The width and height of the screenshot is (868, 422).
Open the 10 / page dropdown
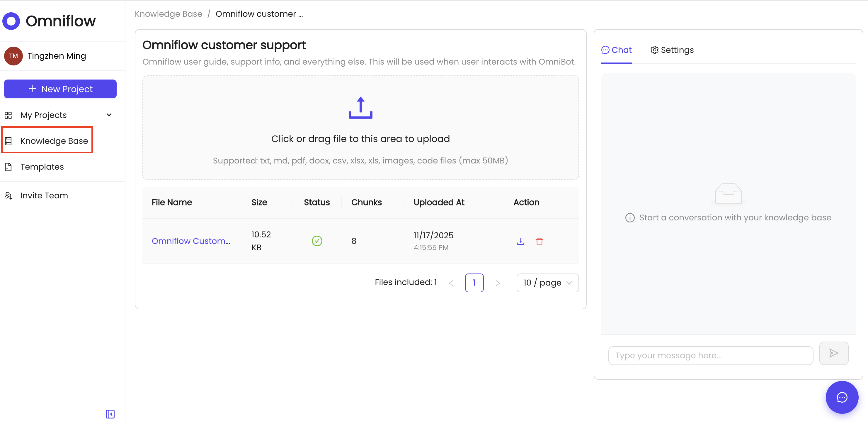coord(547,283)
